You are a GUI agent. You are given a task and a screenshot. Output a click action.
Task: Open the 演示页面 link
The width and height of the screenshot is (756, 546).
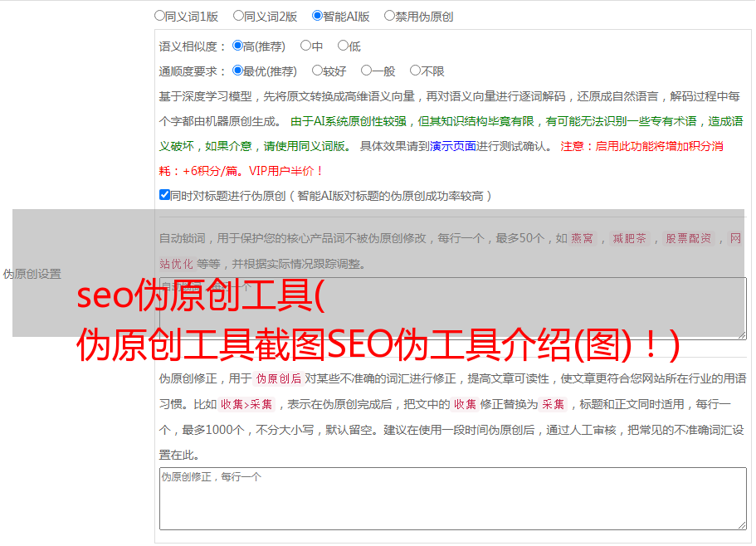pos(453,146)
